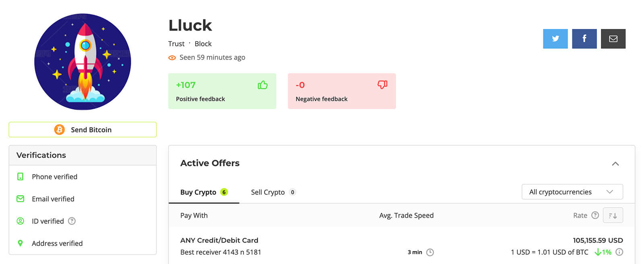The width and height of the screenshot is (644, 264).
Task: Open the All cryptocurrencies dropdown
Action: coord(572,192)
